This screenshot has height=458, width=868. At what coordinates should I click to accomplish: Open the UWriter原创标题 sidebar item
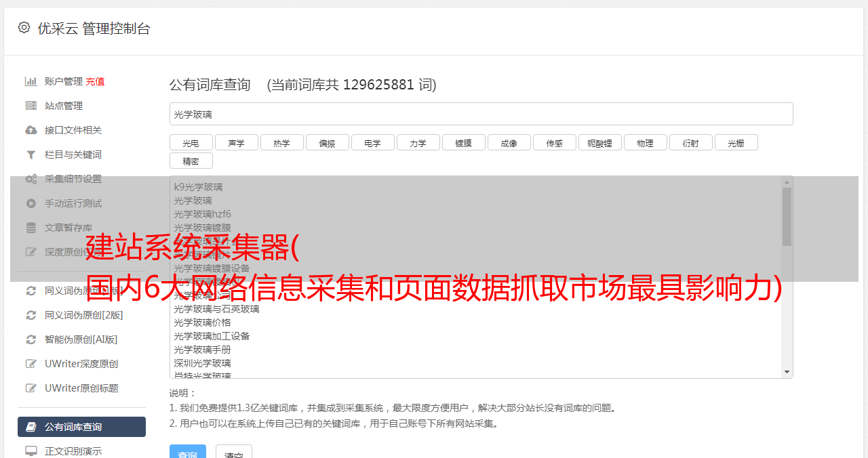(x=81, y=388)
